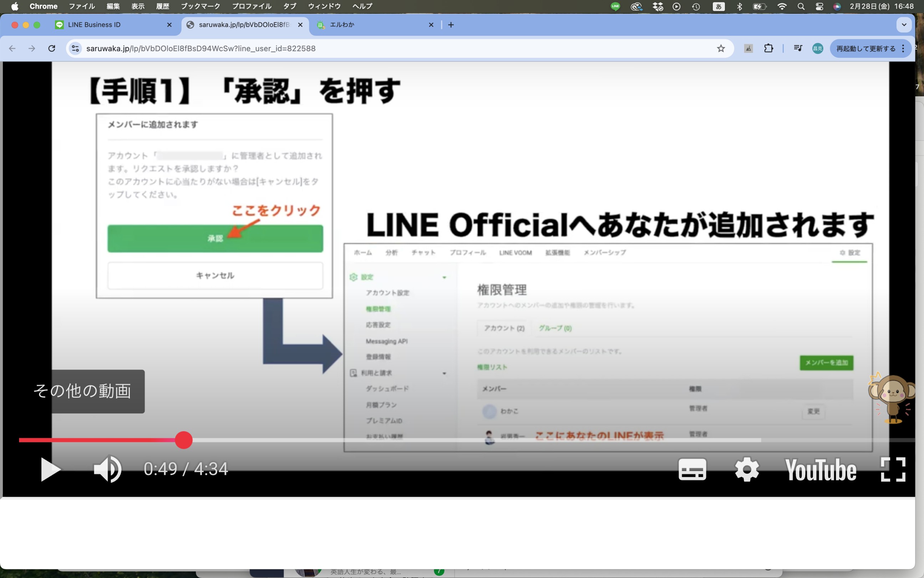Bookmark this page with star
This screenshot has height=578, width=924.
[720, 49]
